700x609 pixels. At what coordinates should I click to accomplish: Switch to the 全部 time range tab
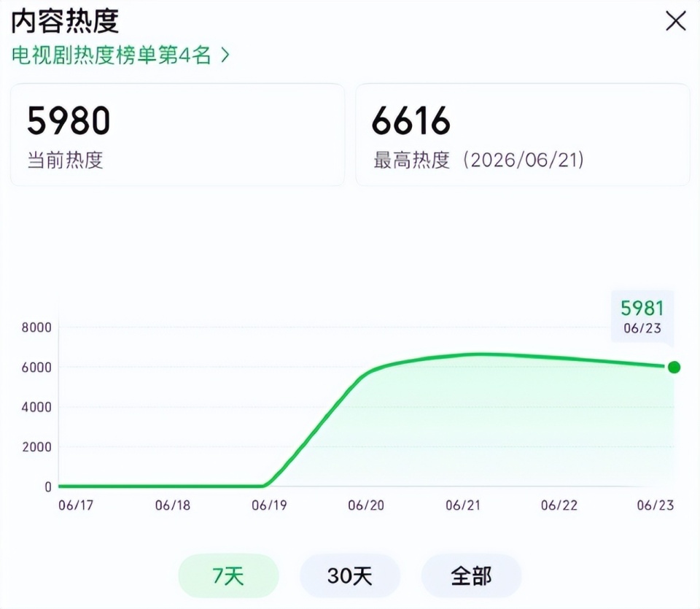(x=471, y=575)
